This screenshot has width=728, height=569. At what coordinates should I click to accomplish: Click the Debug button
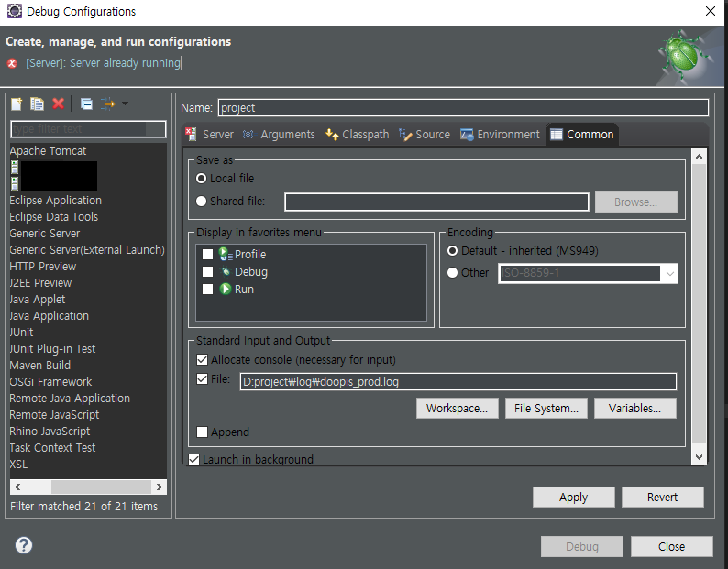[x=581, y=546]
